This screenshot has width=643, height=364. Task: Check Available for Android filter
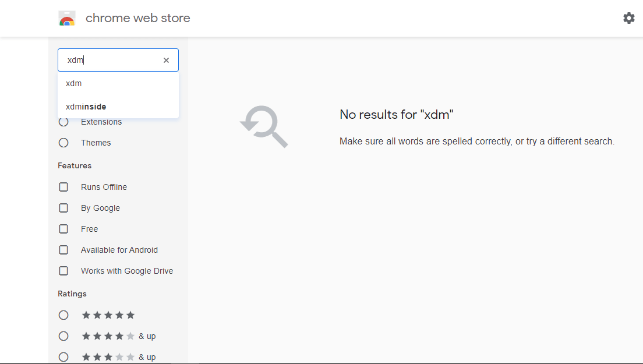click(63, 250)
